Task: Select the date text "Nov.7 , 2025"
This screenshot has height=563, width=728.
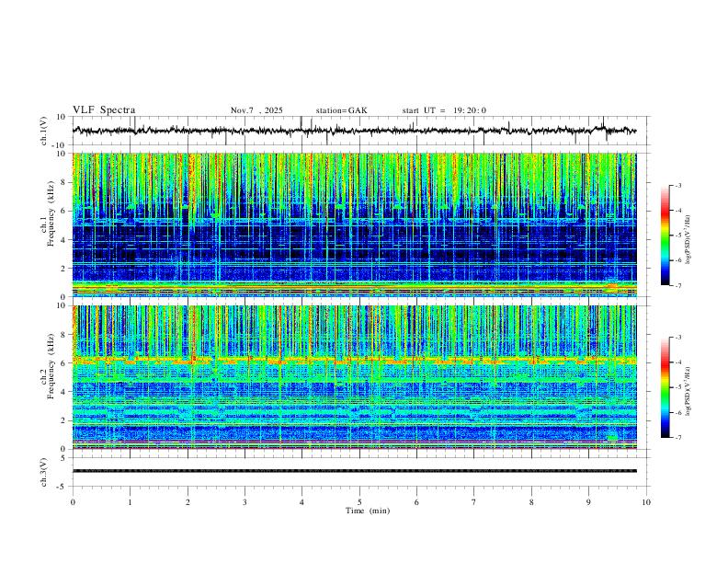Action: (x=256, y=110)
